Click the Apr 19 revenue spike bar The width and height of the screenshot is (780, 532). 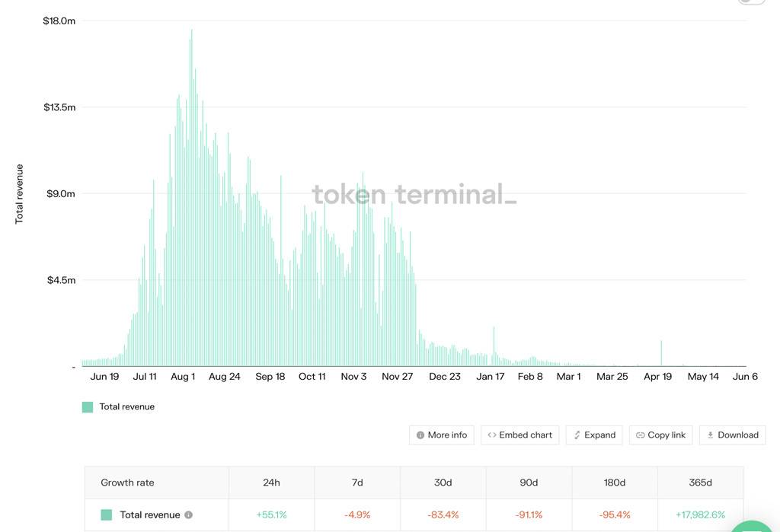tap(662, 353)
